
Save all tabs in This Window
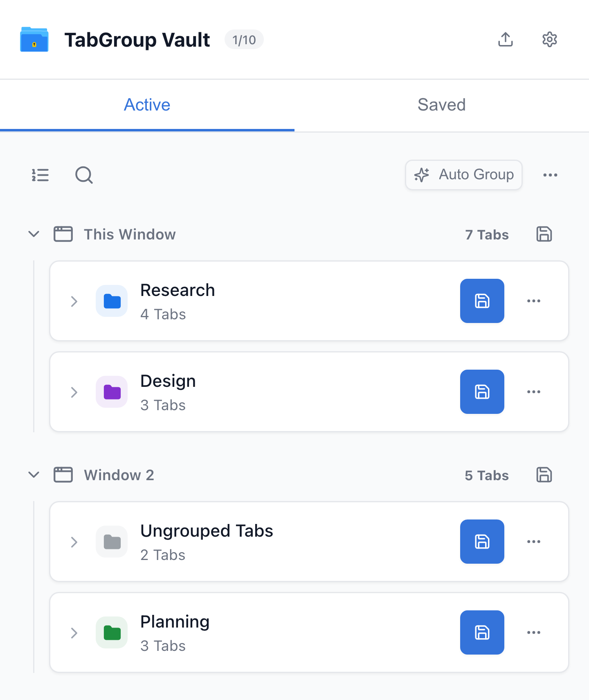click(544, 234)
